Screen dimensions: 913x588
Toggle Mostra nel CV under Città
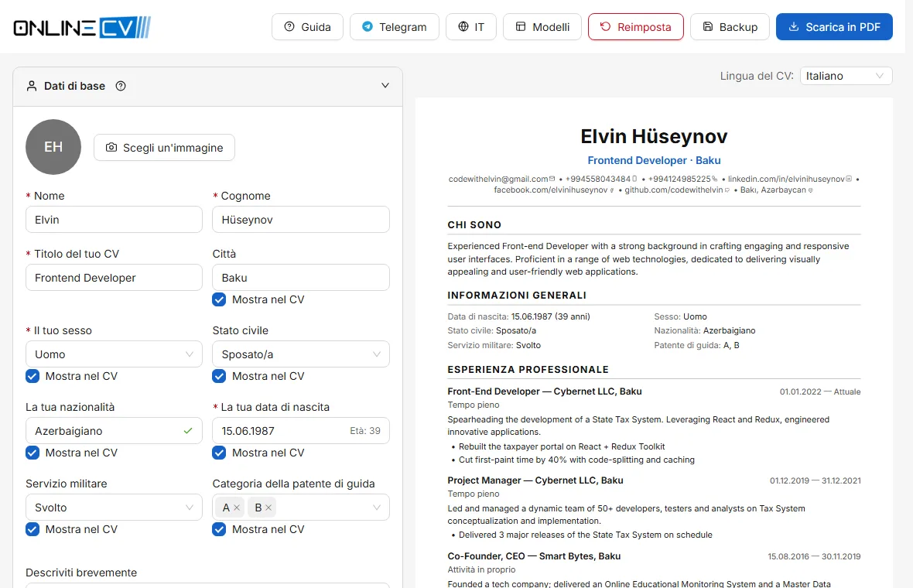coord(219,300)
